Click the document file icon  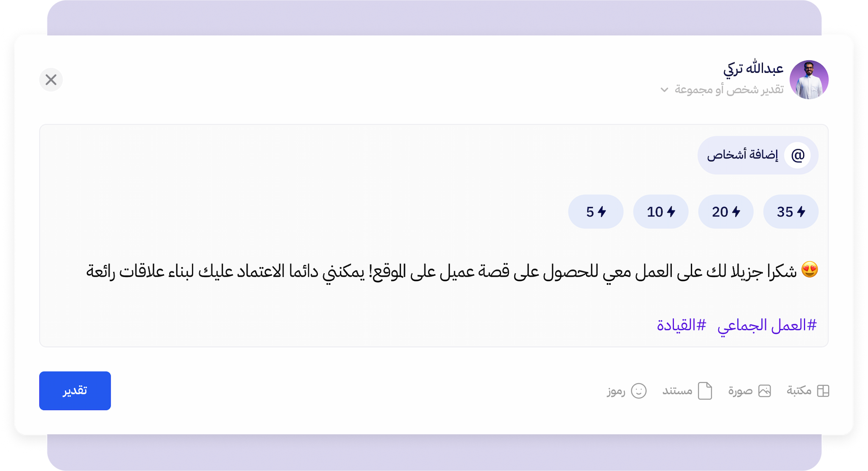(x=705, y=391)
